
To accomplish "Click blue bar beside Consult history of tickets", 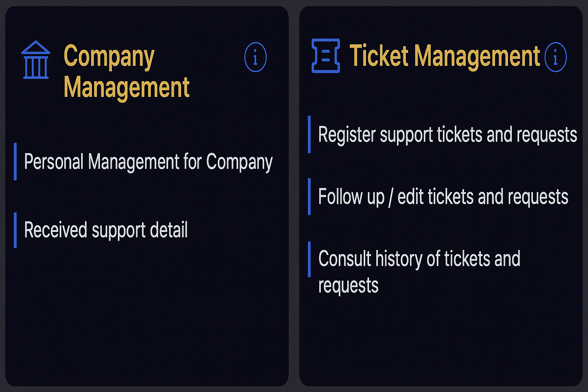I will (x=309, y=259).
